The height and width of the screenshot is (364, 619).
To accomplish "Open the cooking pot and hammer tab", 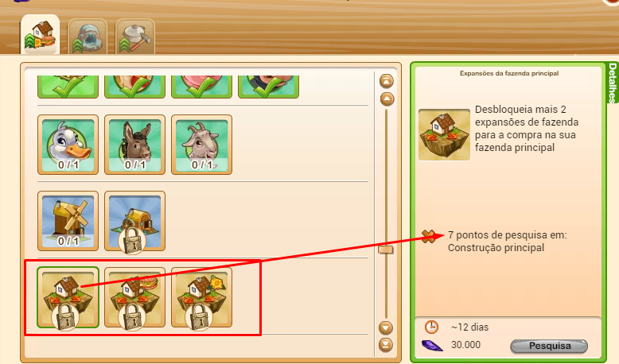I will pyautogui.click(x=134, y=37).
